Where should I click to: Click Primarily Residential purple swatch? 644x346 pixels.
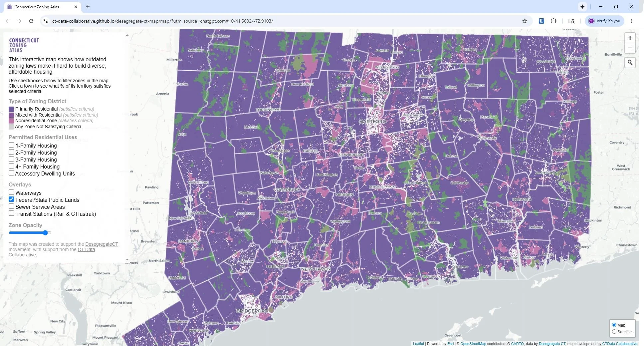click(x=11, y=109)
